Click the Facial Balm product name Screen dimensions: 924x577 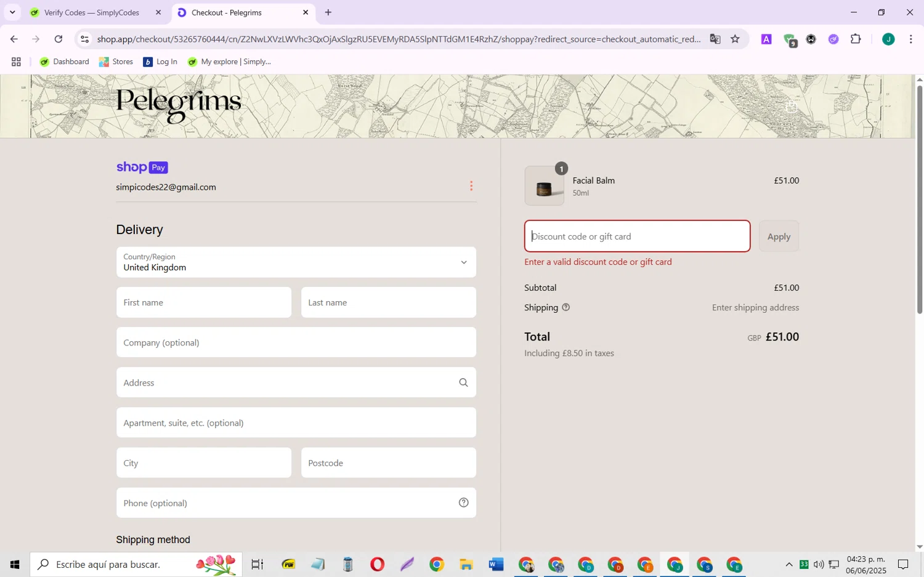coord(594,180)
